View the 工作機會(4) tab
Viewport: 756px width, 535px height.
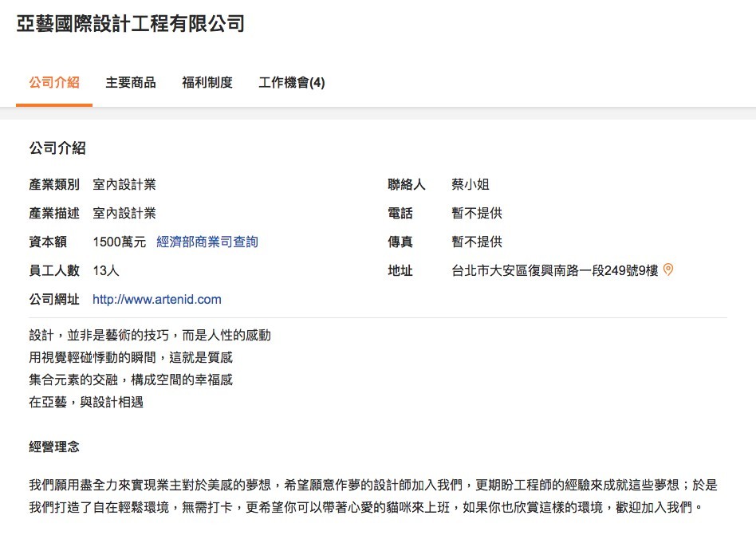(292, 82)
